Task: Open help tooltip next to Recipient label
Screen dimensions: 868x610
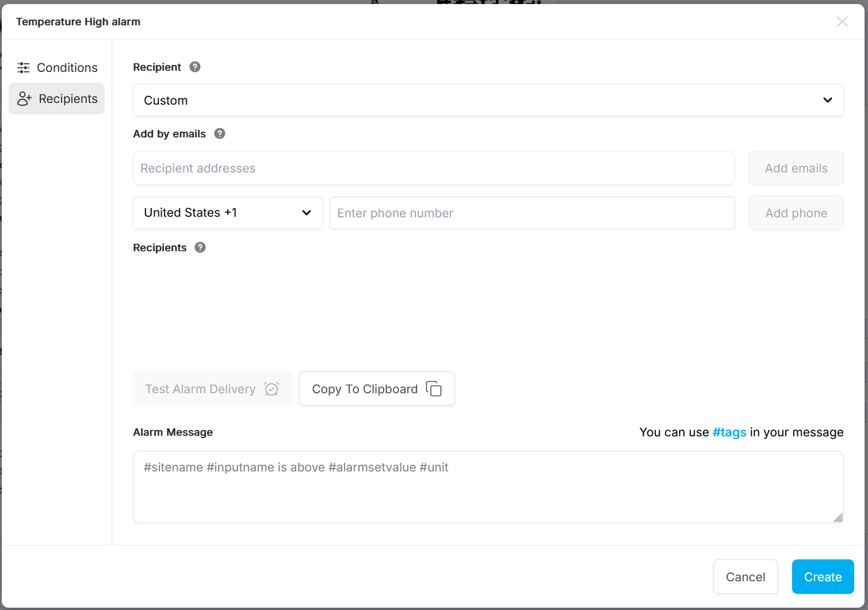Action: [x=195, y=67]
